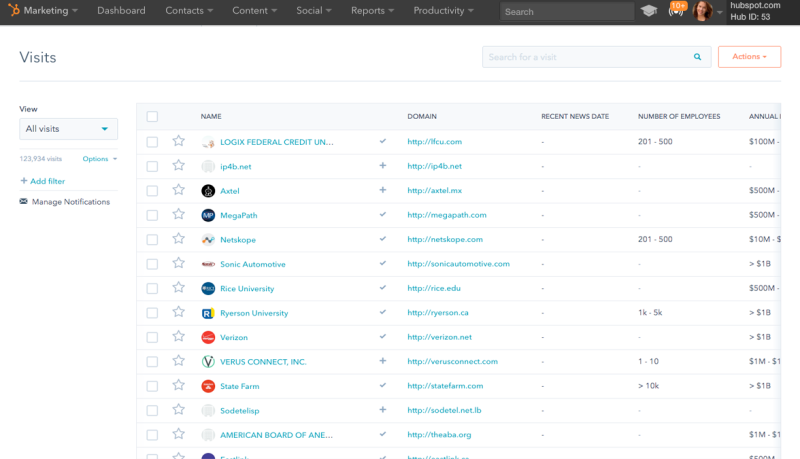Click the checkmark icon for MegaPath

[383, 215]
